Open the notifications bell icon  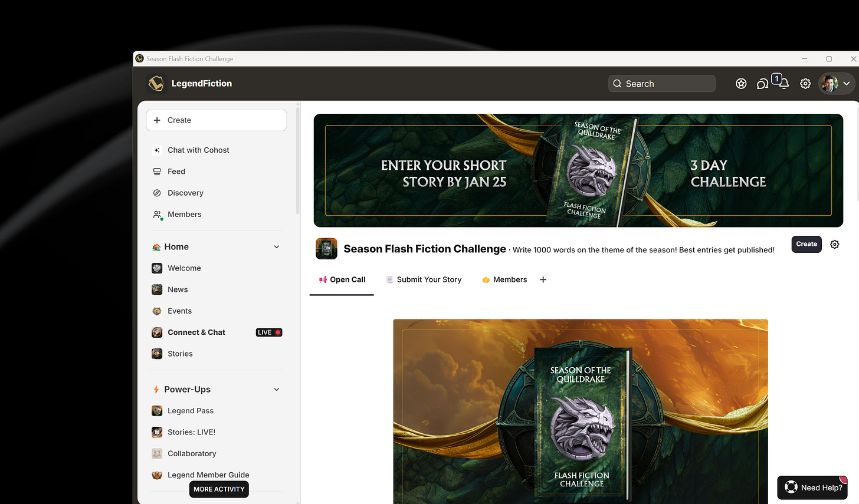pyautogui.click(x=783, y=84)
